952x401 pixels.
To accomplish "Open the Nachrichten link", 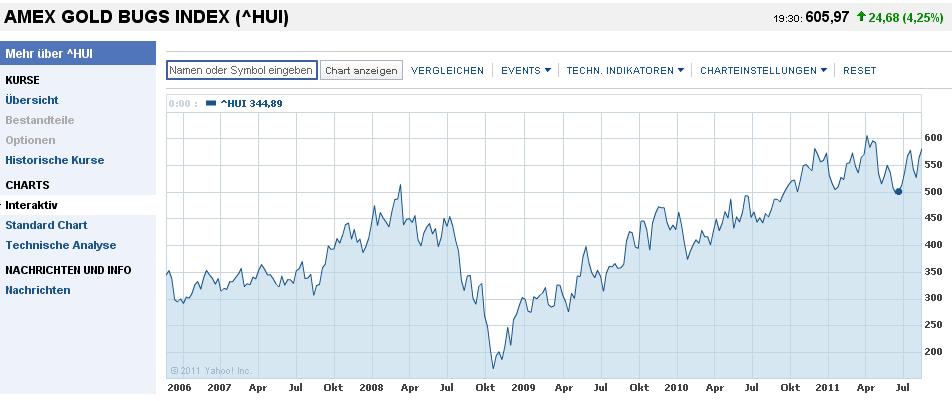I will pos(38,290).
